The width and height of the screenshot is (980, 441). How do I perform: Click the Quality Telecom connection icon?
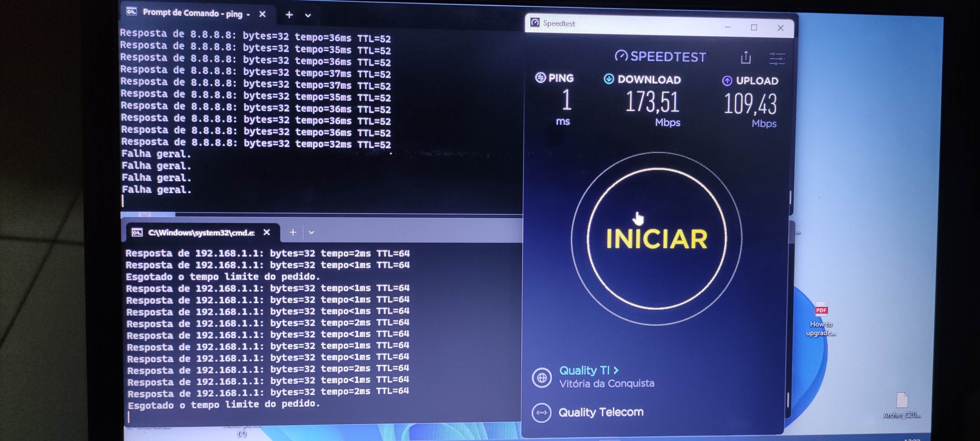click(541, 413)
